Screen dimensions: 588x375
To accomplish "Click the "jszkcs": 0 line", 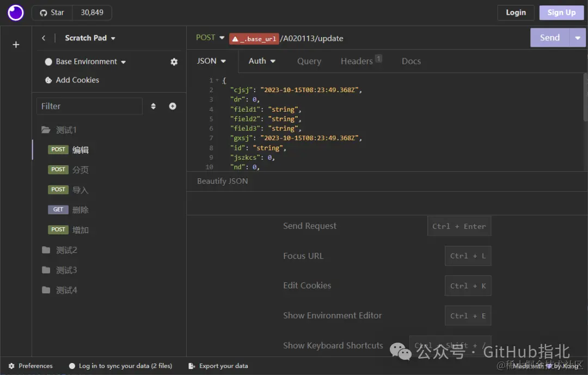I will pyautogui.click(x=253, y=158).
